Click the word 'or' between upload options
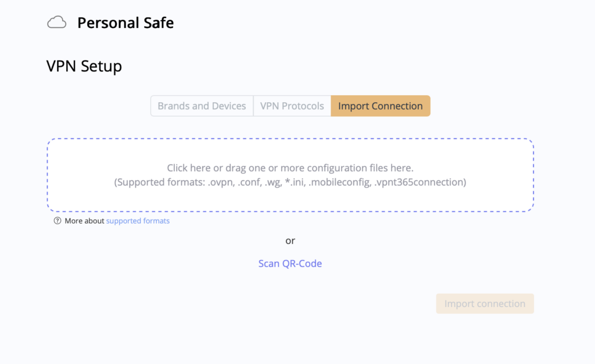This screenshot has width=595, height=364. coord(290,240)
